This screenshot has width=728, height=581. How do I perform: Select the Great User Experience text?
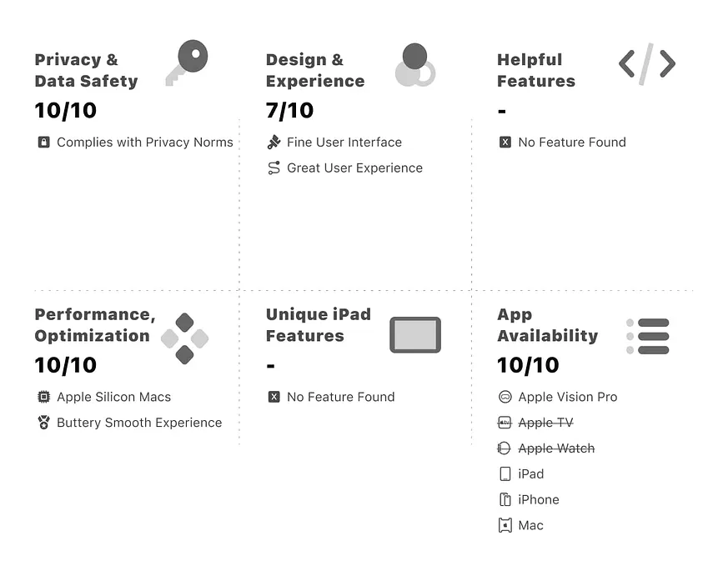354,168
